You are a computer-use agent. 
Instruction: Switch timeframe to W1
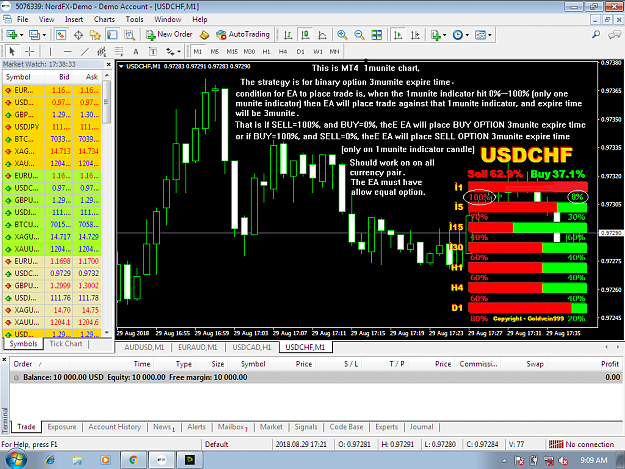click(318, 51)
